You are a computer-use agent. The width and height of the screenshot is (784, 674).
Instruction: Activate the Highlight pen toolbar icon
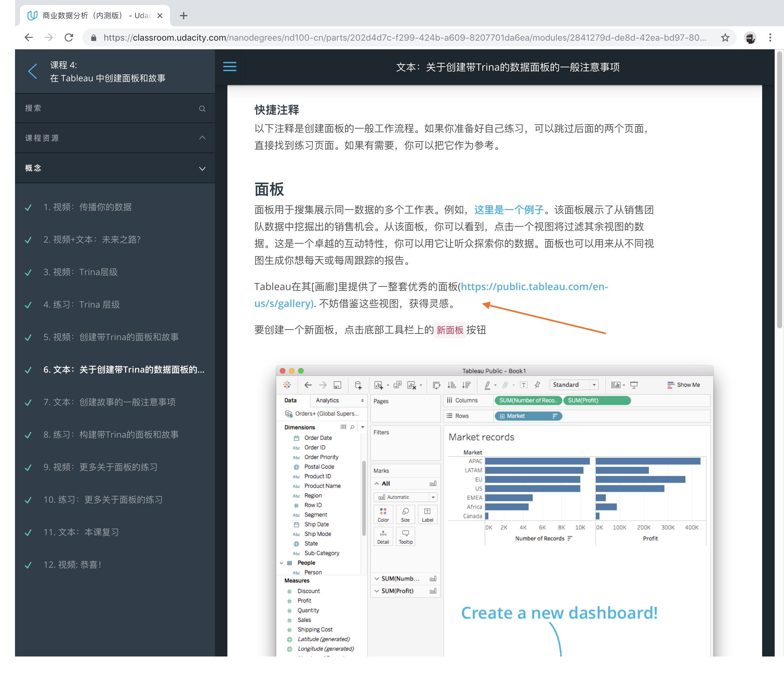[488, 385]
